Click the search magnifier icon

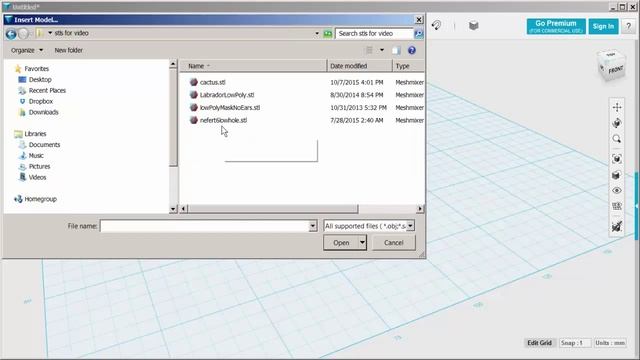(x=418, y=33)
